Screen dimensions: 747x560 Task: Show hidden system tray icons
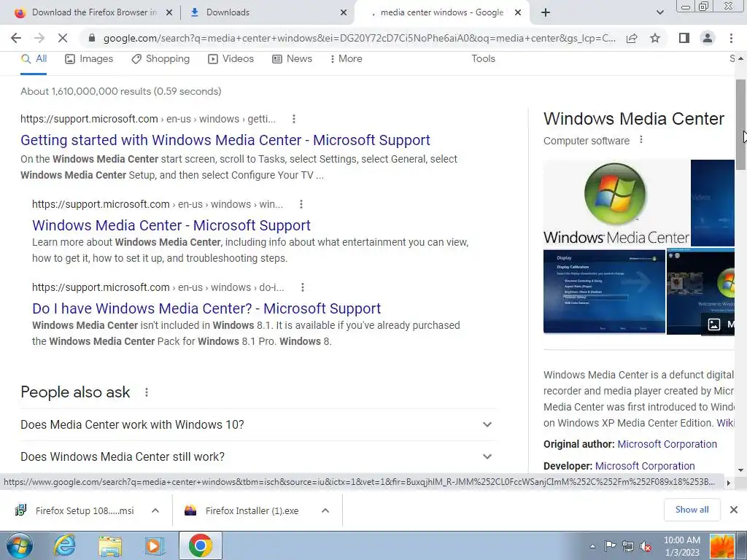tap(592, 546)
